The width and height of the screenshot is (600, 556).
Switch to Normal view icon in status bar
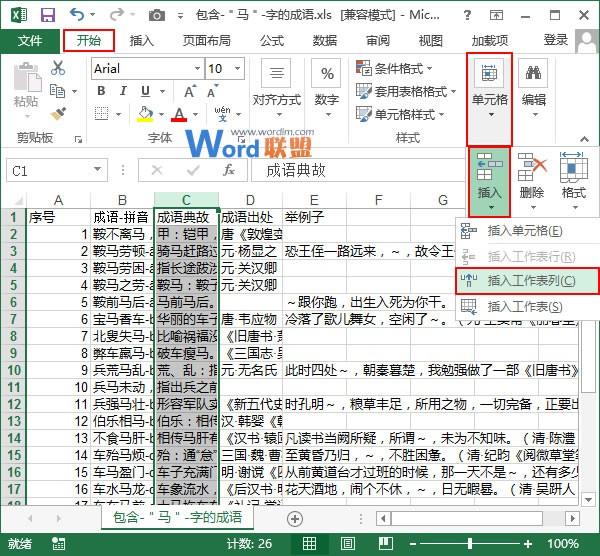(309, 543)
